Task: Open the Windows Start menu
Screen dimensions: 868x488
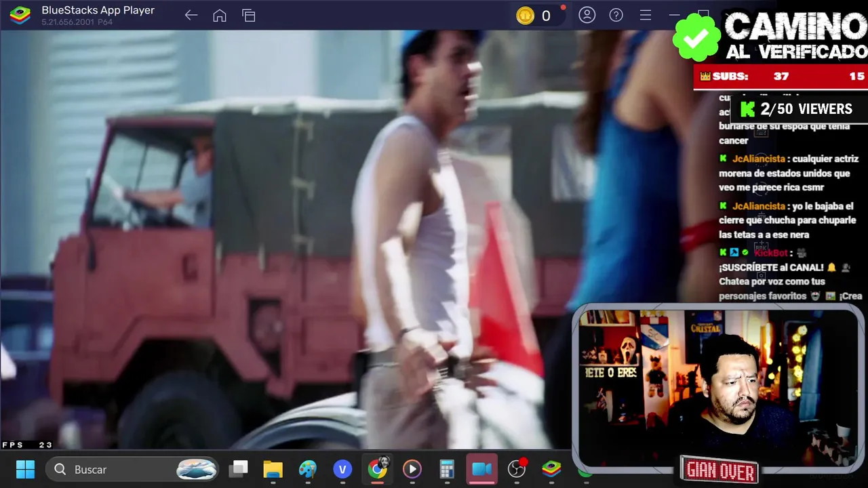Action: point(25,469)
